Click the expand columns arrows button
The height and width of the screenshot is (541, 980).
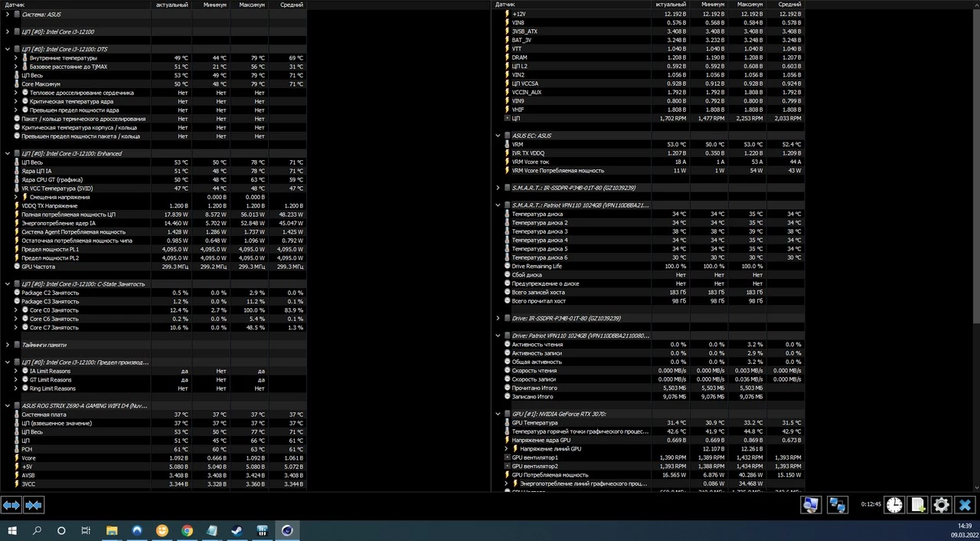click(11, 505)
